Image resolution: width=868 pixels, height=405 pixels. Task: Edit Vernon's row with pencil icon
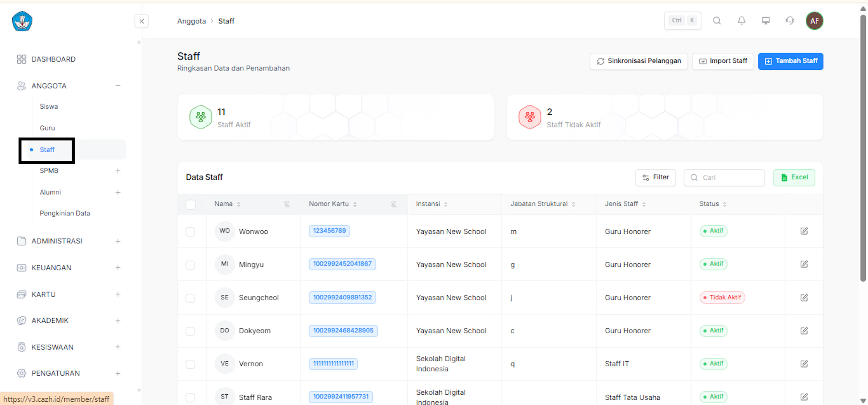pyautogui.click(x=804, y=364)
